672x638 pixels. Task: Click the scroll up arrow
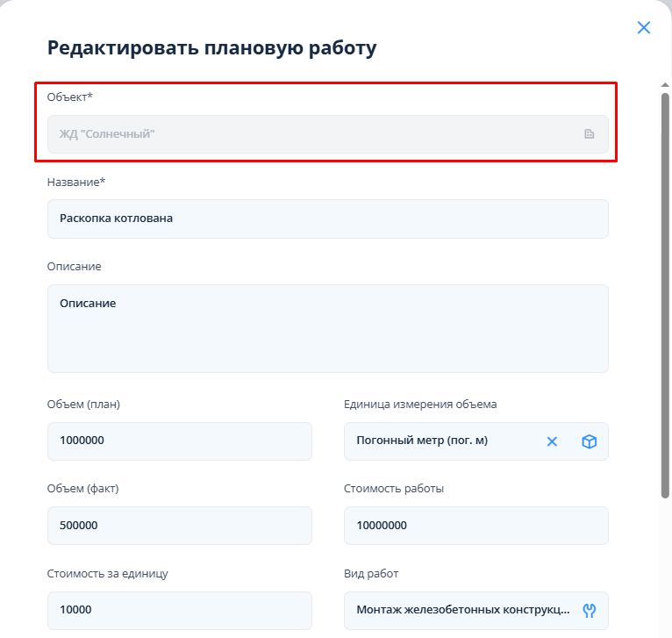tap(665, 84)
